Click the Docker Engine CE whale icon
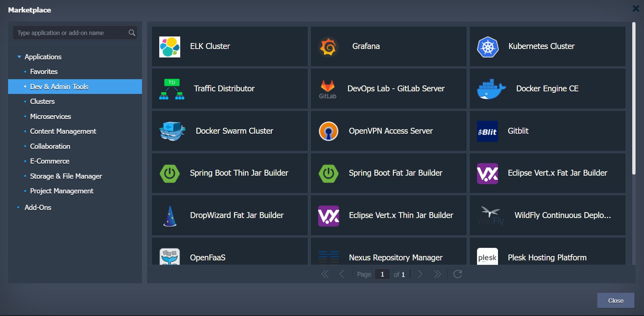The image size is (644, 316). coord(491,89)
